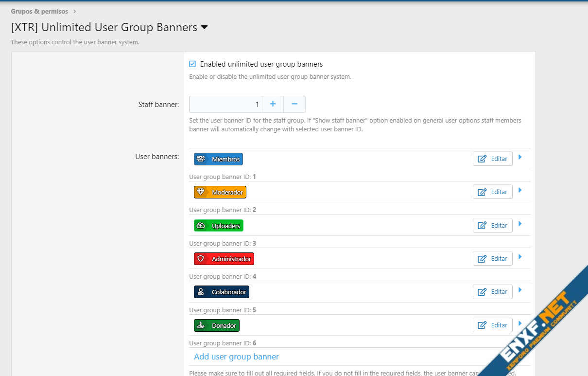Expand the arrow next to Moderador row
The image size is (588, 376).
(520, 190)
